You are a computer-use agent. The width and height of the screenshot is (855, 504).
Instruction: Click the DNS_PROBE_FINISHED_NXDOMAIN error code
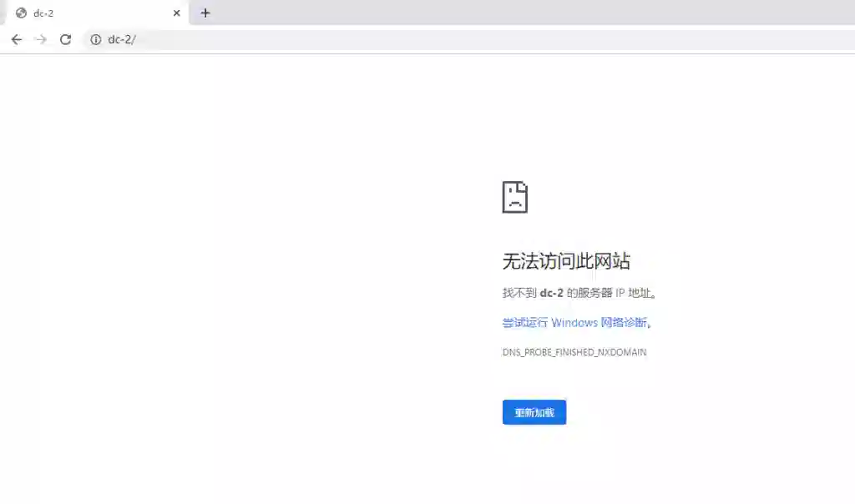(574, 352)
